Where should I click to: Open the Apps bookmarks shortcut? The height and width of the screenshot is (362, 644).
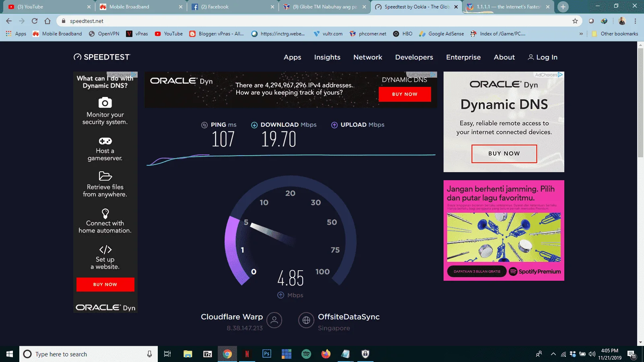pyautogui.click(x=16, y=34)
